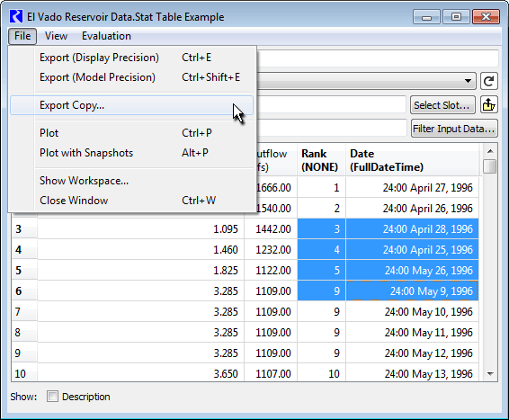Image resolution: width=509 pixels, height=420 pixels.
Task: Close the window with the red X
Action: click(x=486, y=17)
